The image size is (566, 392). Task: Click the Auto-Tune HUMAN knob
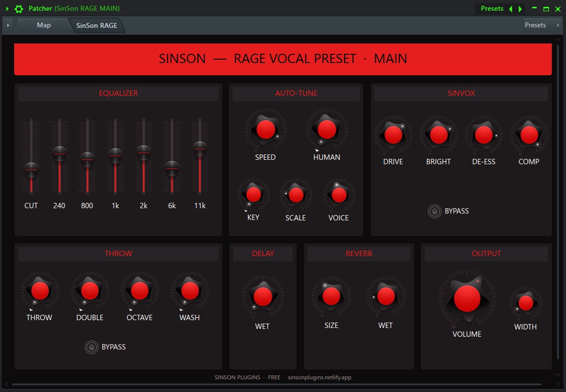(327, 130)
